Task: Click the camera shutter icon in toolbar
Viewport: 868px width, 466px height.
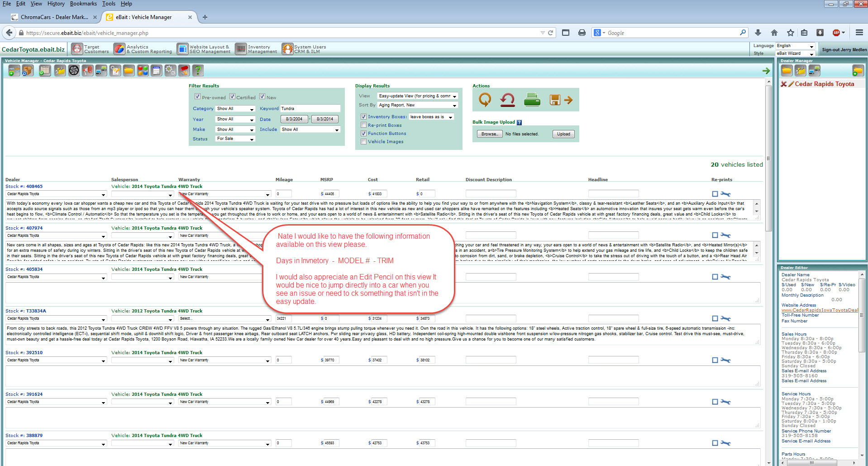Action: [74, 71]
